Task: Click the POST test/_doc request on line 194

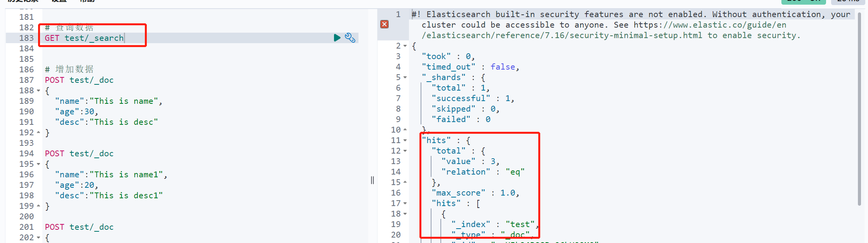Action: pos(79,154)
